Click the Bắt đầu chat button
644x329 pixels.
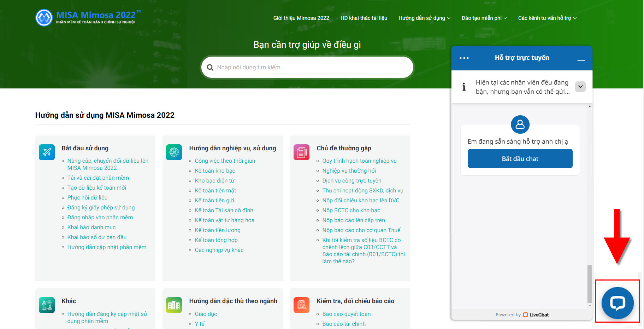click(520, 158)
